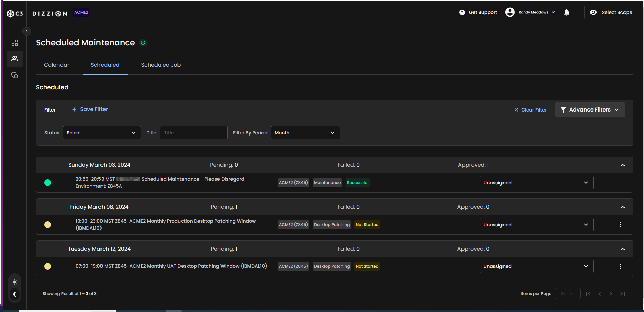Open the notification bell
The height and width of the screenshot is (312, 644).
point(566,12)
